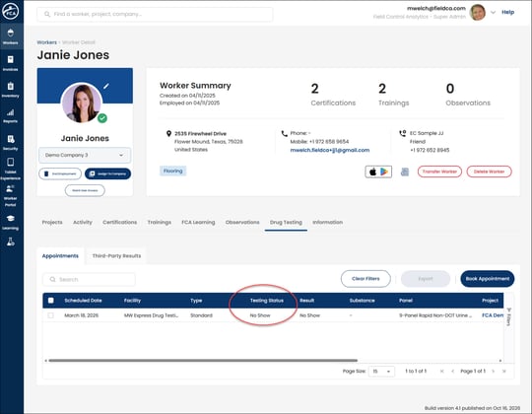Open the Third-Party Results sub-tab
532x414 pixels.
coord(116,256)
